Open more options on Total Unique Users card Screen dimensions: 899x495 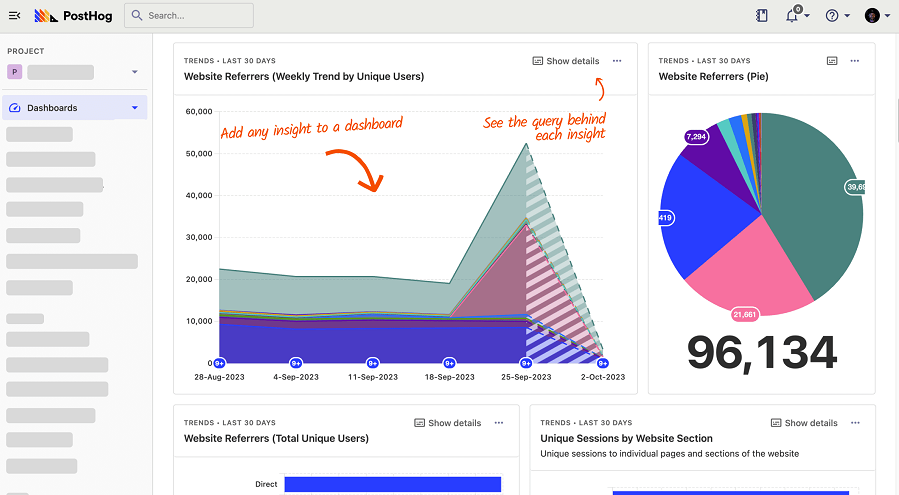(499, 423)
